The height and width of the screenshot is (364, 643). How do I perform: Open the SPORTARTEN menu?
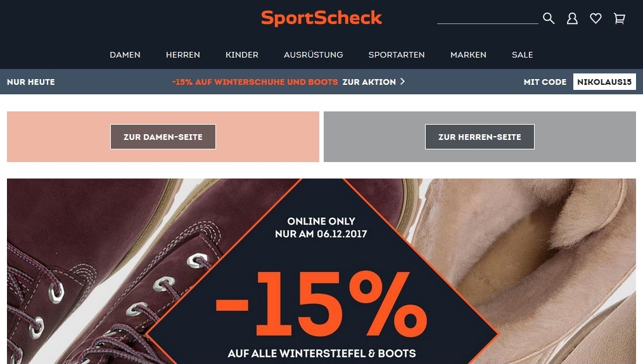pyautogui.click(x=397, y=54)
